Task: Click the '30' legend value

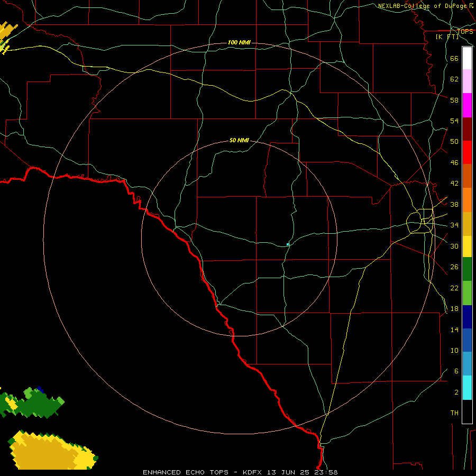Action: 454,246
